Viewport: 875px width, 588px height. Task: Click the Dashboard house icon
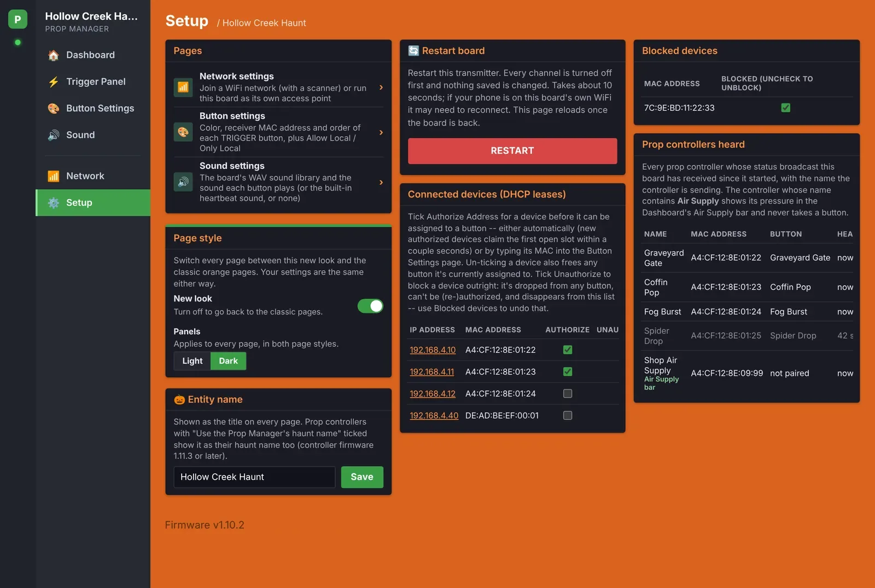(54, 55)
